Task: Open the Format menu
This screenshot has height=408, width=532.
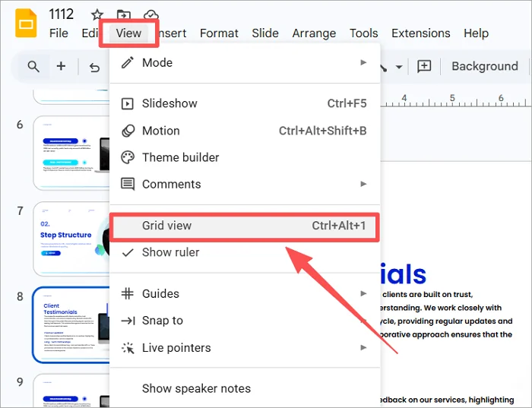Action: coord(219,33)
